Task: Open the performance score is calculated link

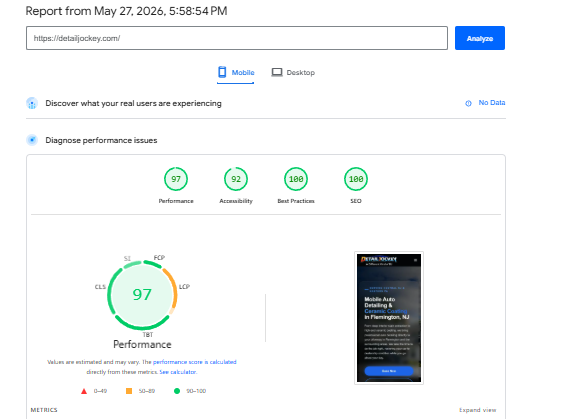Action: (x=195, y=362)
